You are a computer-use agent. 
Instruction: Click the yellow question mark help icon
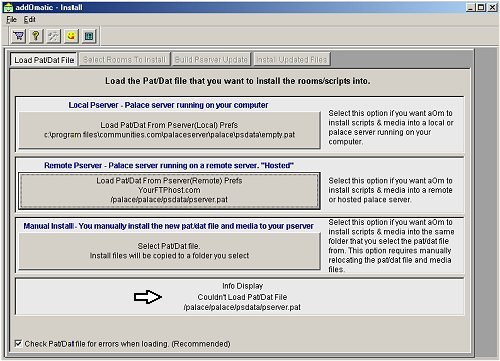[x=36, y=36]
